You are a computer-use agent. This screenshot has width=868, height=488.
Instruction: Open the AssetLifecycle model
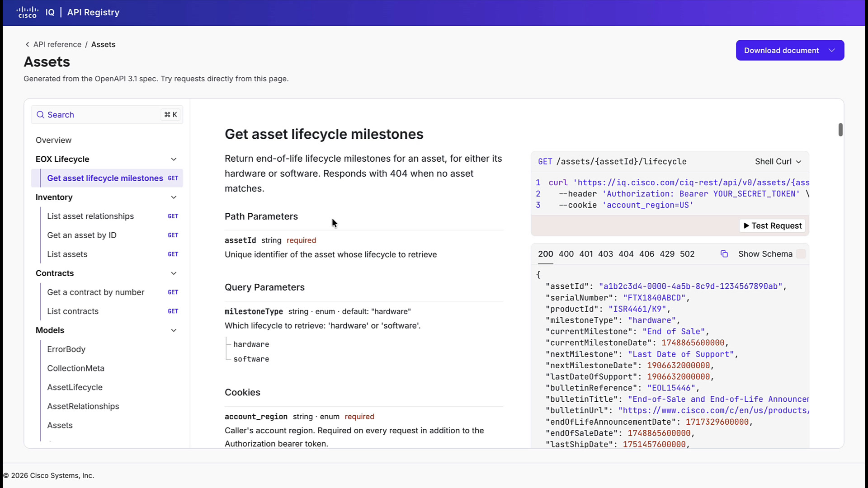point(75,387)
